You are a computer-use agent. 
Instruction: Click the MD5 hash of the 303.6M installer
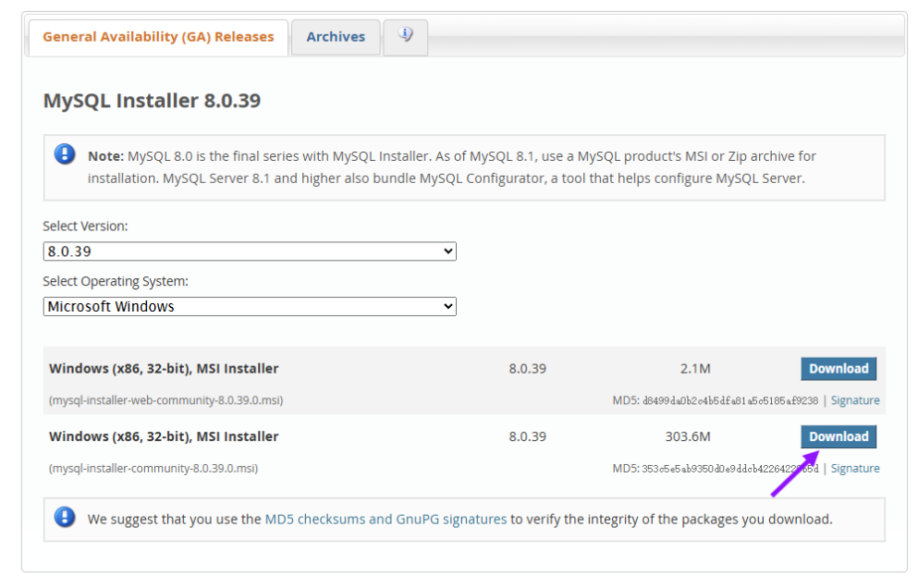click(729, 469)
